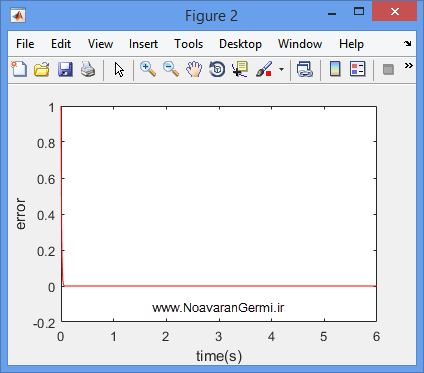Click the 'error' y-axis label
424x373 pixels.
point(20,214)
